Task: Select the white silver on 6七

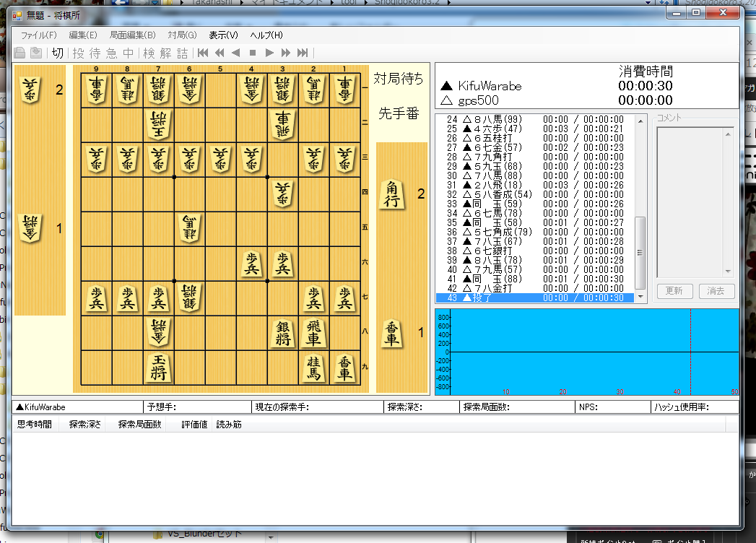Action: [x=189, y=297]
